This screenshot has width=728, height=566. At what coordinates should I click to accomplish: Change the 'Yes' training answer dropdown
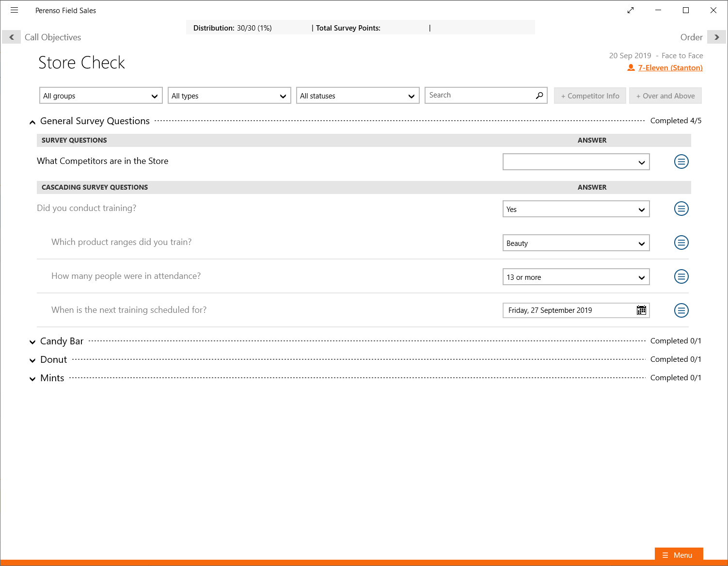pos(576,209)
